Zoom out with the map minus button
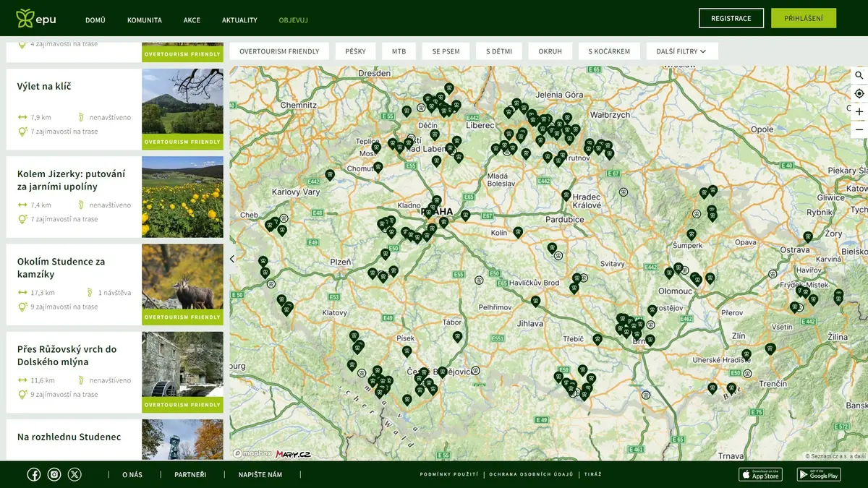Viewport: 868px width, 488px height. (859, 130)
